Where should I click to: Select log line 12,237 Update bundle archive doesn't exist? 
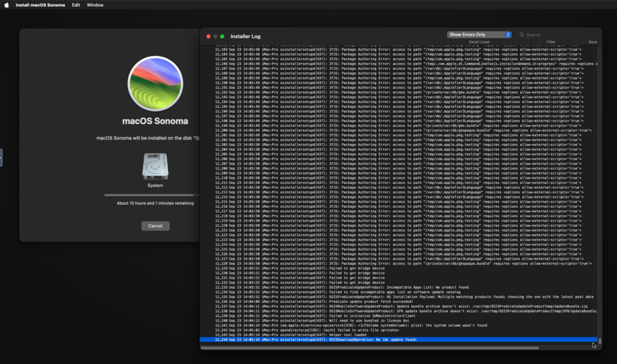(x=398, y=306)
